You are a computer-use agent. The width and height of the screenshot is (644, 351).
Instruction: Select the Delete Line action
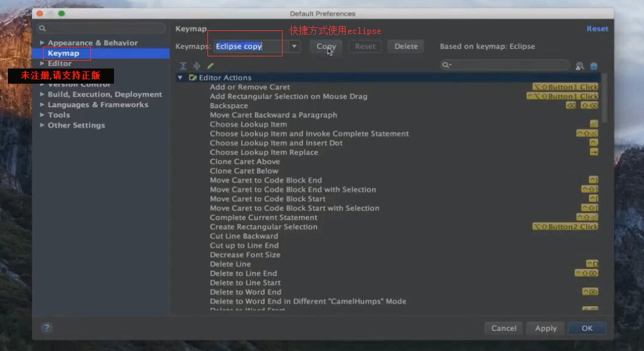(x=230, y=264)
